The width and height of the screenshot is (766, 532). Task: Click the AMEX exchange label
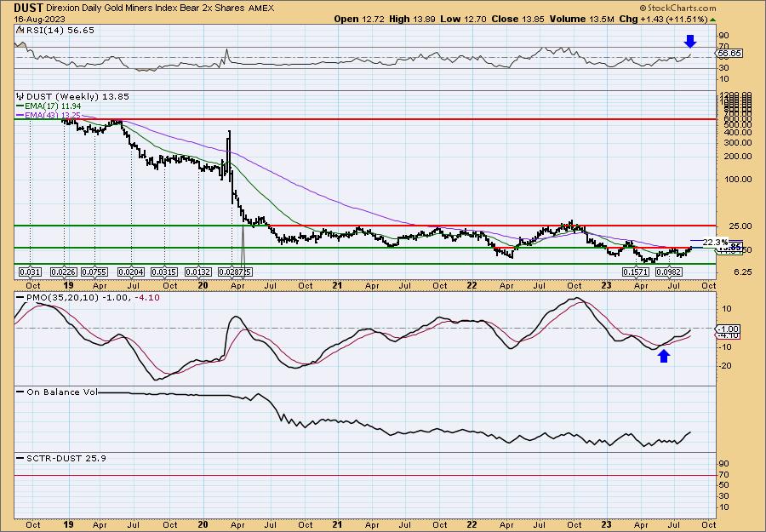pos(261,9)
